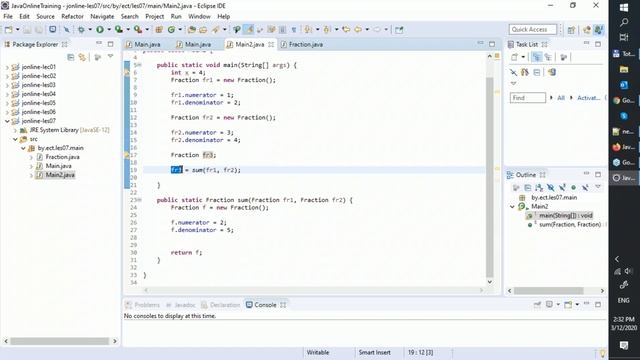Image resolution: width=640 pixels, height=360 pixels.
Task: Click the Save icon in toolbar
Action: point(27,30)
